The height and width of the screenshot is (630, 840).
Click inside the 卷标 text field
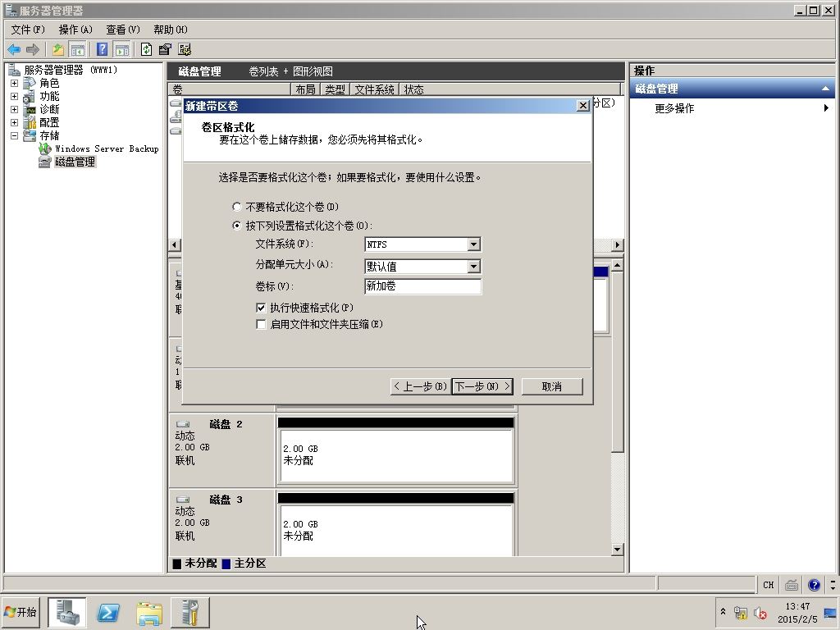coord(422,286)
